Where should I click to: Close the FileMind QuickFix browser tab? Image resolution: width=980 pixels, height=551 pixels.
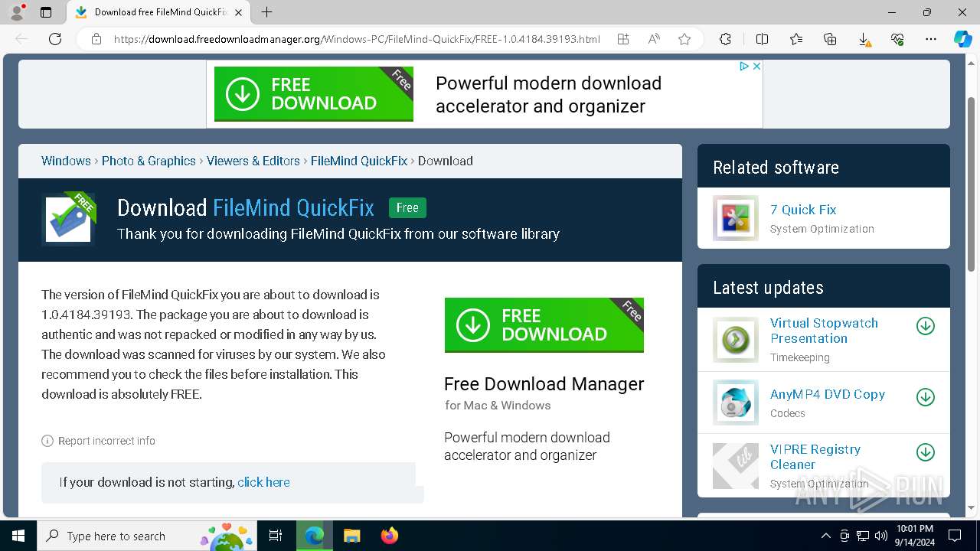[238, 12]
